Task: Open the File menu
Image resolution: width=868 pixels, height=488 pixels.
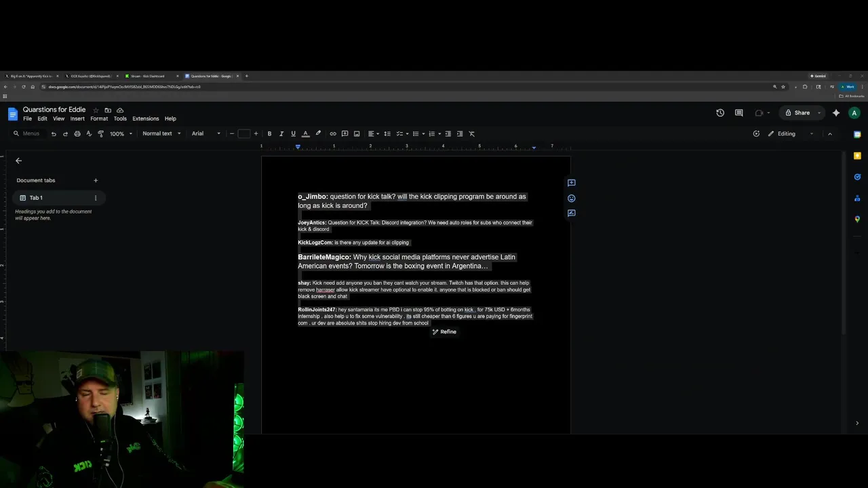Action: pos(27,119)
